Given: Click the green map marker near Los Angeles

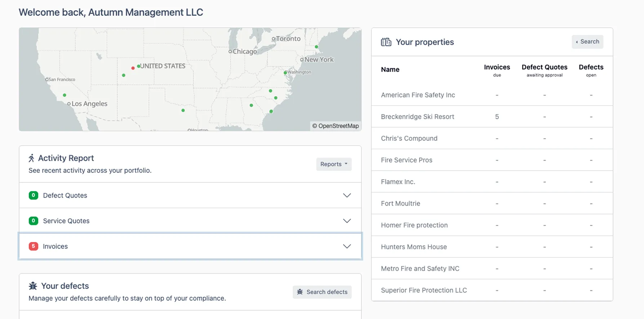Looking at the screenshot, I should [65, 95].
